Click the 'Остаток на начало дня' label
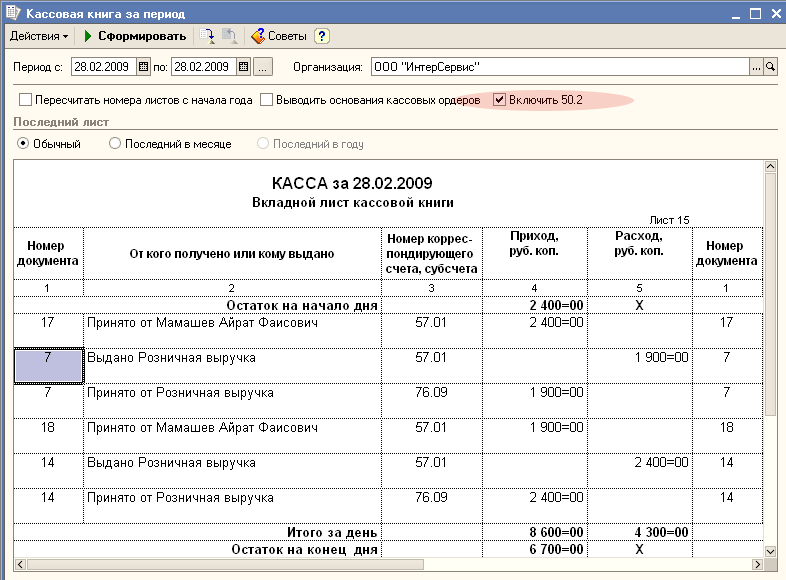This screenshot has width=786, height=580. click(302, 305)
